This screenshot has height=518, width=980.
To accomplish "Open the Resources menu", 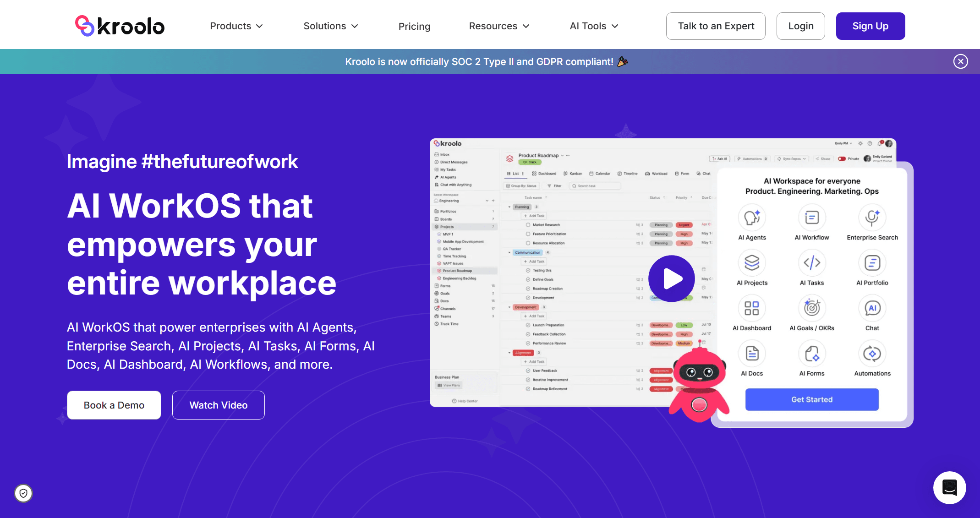I will (499, 26).
